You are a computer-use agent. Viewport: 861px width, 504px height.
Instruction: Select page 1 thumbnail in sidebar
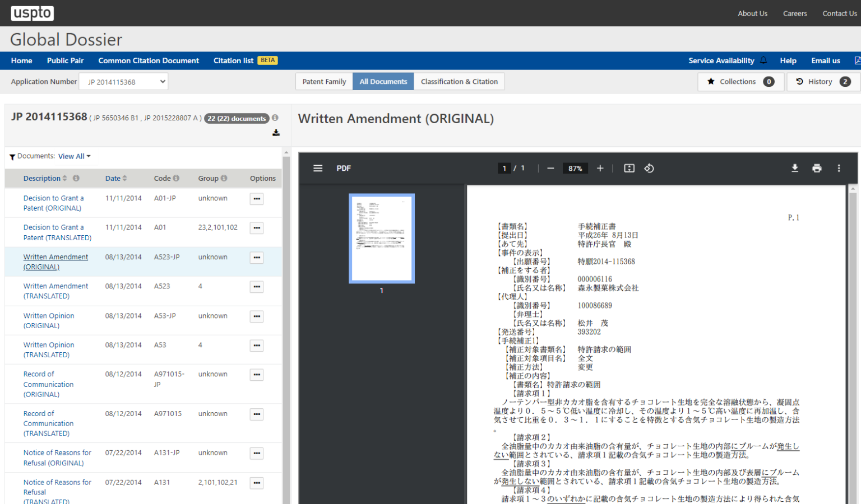(x=382, y=239)
